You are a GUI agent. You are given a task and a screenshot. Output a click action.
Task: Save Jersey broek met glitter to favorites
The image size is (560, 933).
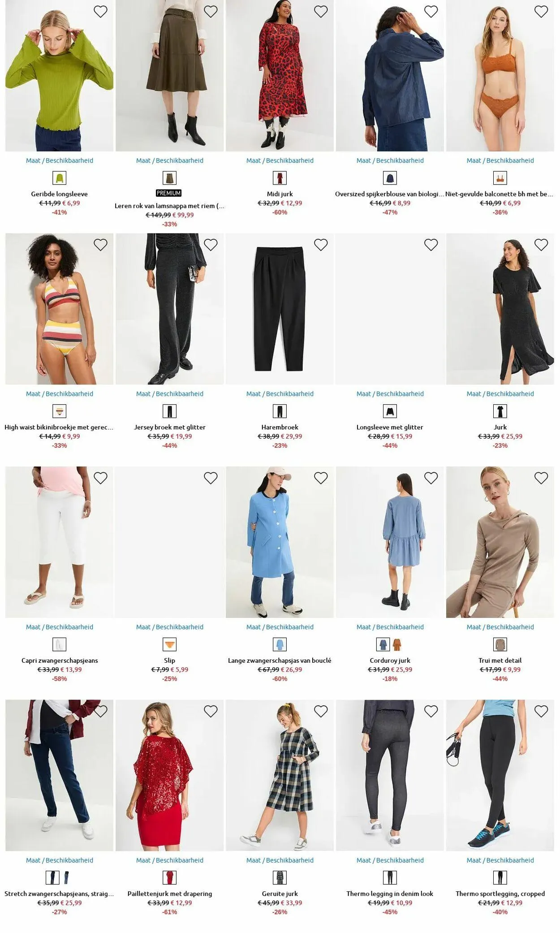(x=211, y=245)
